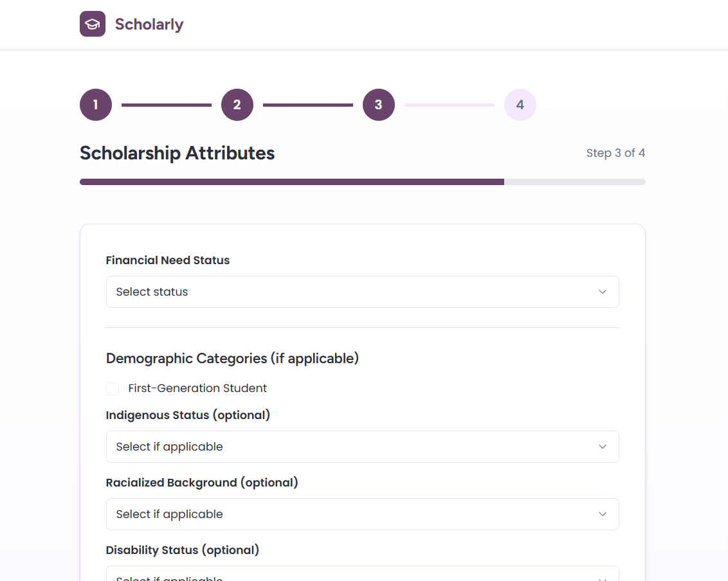Image resolution: width=728 pixels, height=581 pixels.
Task: Click the Financial Need Status chevron arrow
Action: click(x=603, y=292)
